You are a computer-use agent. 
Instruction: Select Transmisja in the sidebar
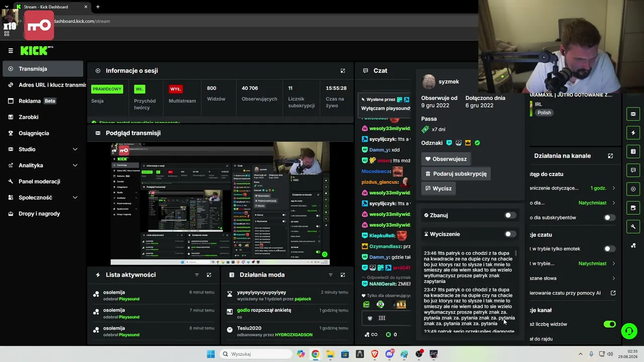coord(43,69)
